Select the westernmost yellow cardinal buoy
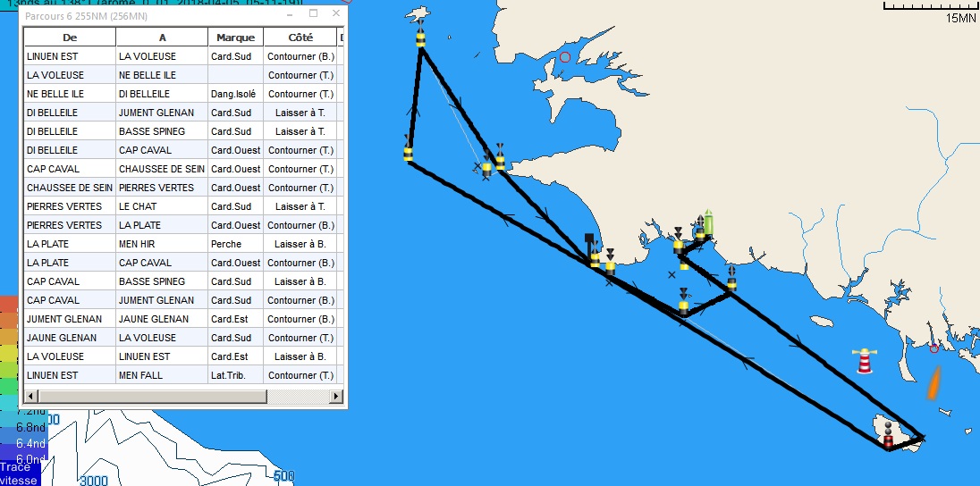Viewport: 980px width, 486px height. point(408,152)
